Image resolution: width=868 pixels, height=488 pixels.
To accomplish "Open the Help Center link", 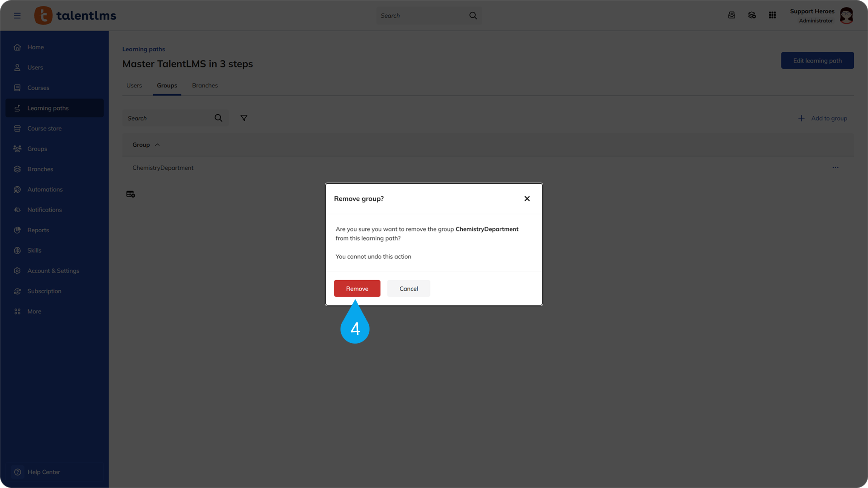I will pos(44,472).
